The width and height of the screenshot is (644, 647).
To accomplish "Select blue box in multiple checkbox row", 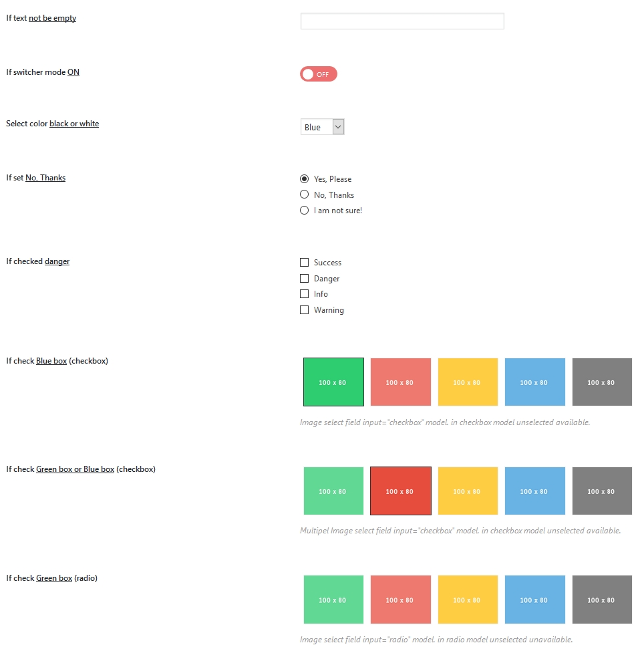I will [x=534, y=491].
